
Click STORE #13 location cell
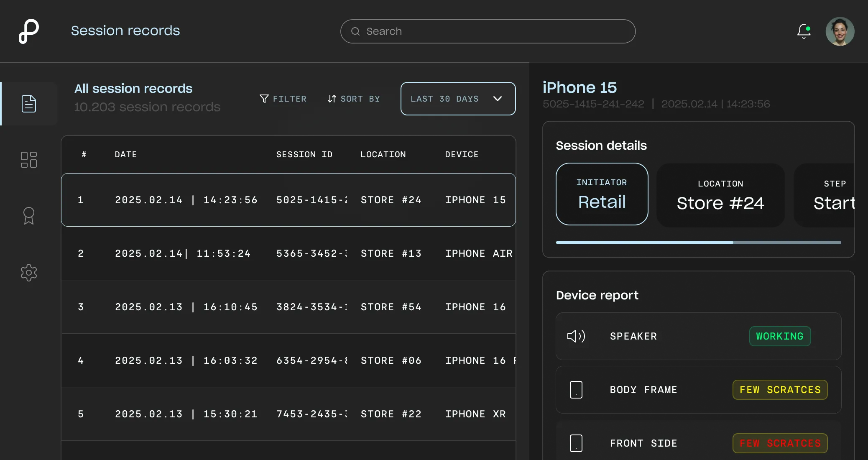pyautogui.click(x=391, y=253)
